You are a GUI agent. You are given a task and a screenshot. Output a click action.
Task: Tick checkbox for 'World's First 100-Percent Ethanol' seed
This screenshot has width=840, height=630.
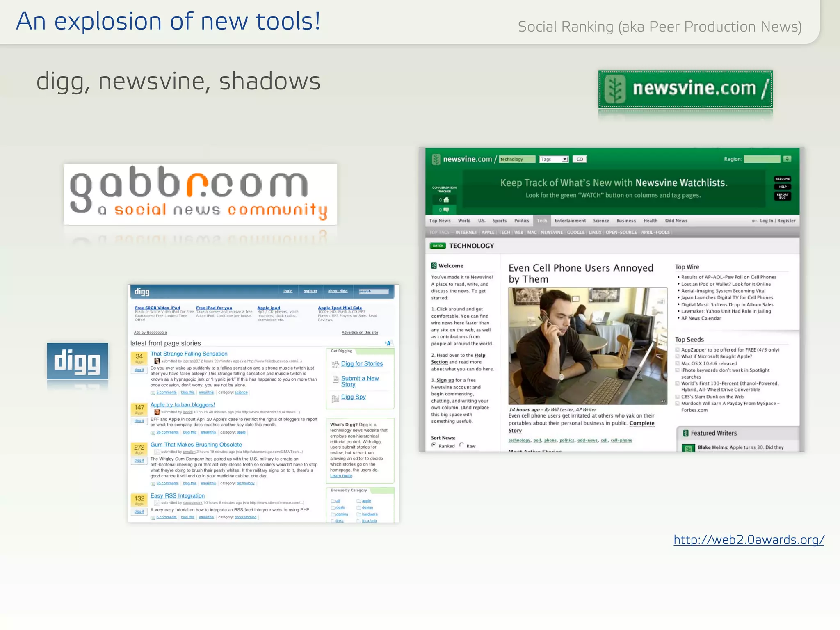click(678, 383)
